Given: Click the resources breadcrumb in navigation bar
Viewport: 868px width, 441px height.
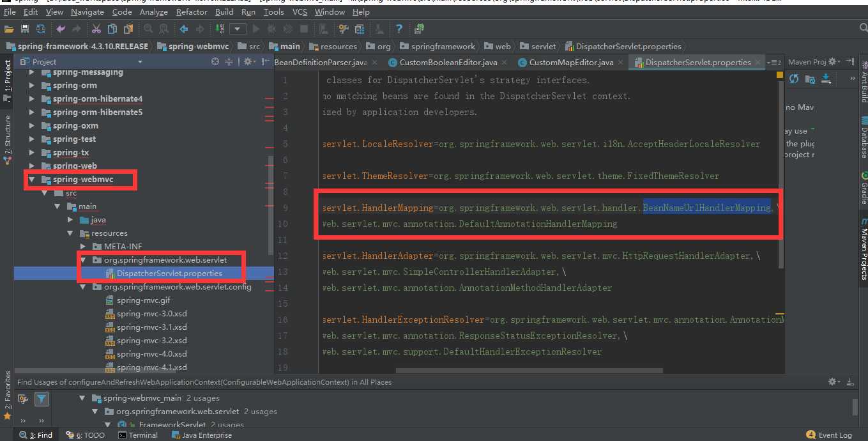Looking at the screenshot, I should [x=339, y=46].
